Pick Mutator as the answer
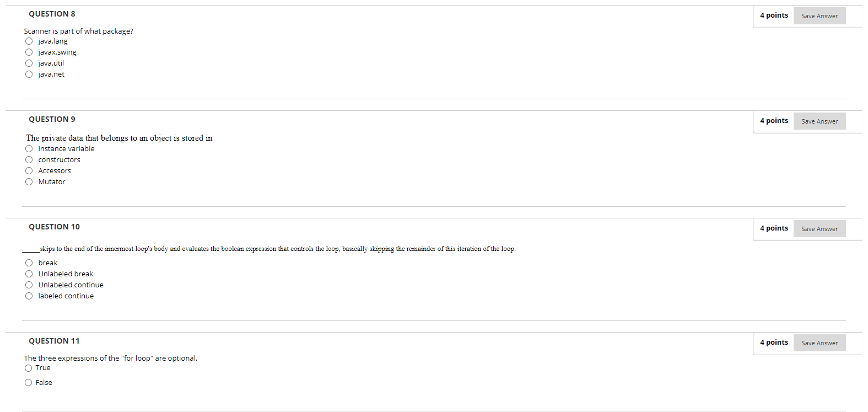868x412 pixels. tap(29, 182)
